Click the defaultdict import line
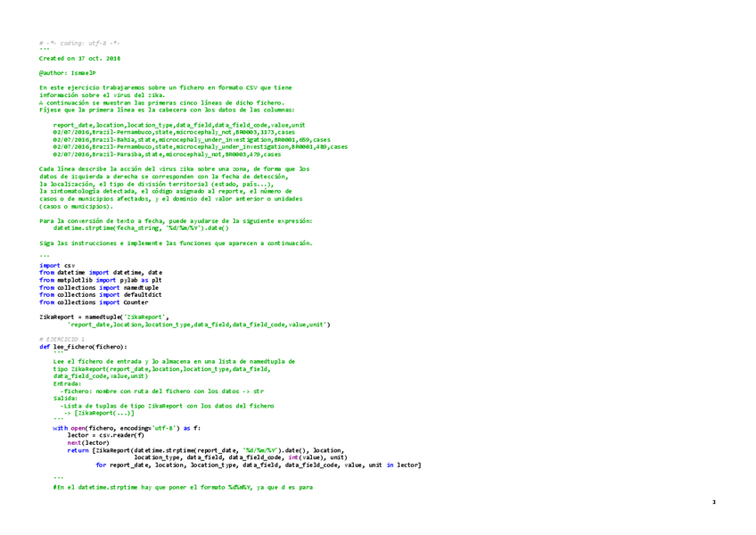The height and width of the screenshot is (535, 756). click(100, 295)
